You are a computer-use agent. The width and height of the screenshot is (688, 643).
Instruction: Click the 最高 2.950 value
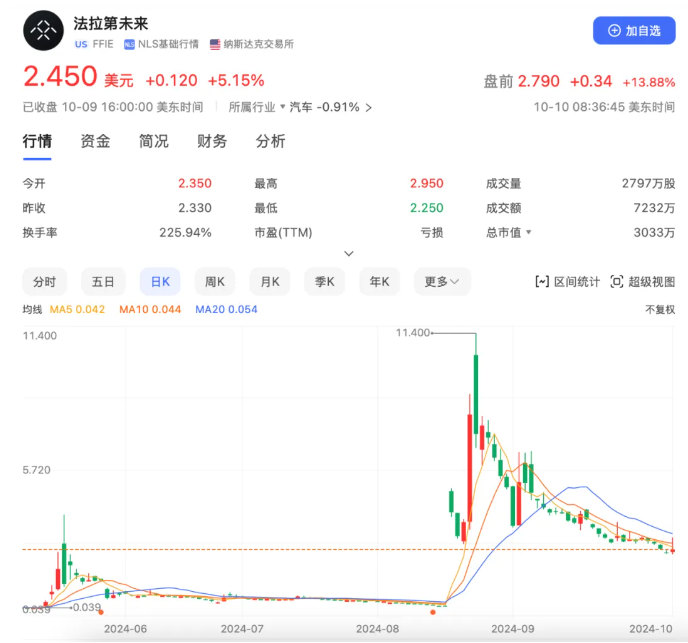click(426, 183)
